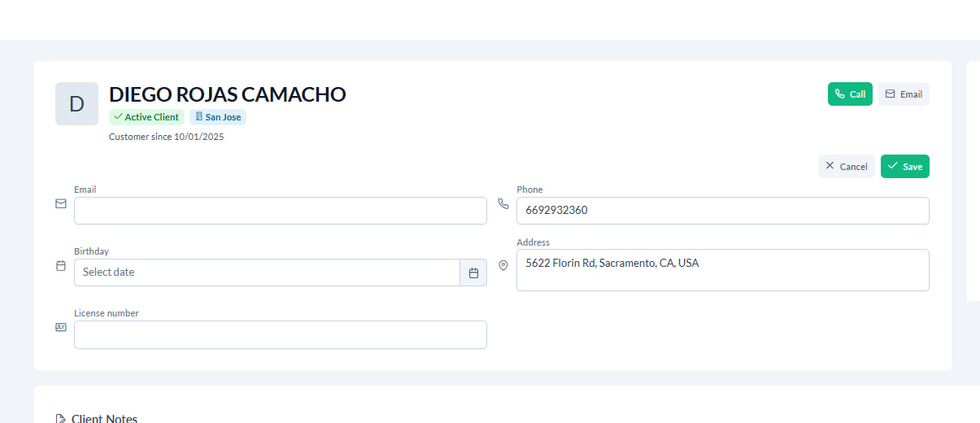Click the avatar with letter D
Screen dimensions: 980x423
point(76,104)
